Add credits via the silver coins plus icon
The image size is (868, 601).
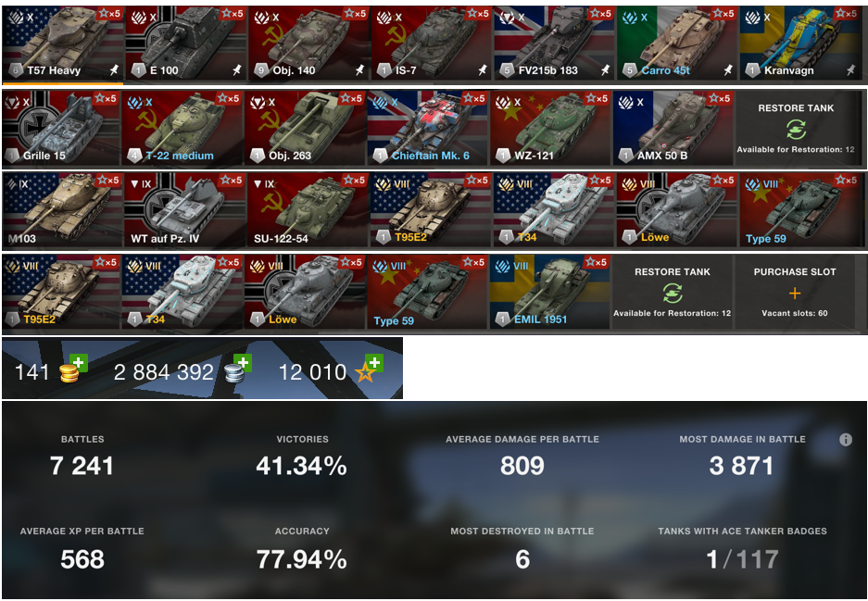pos(243,364)
